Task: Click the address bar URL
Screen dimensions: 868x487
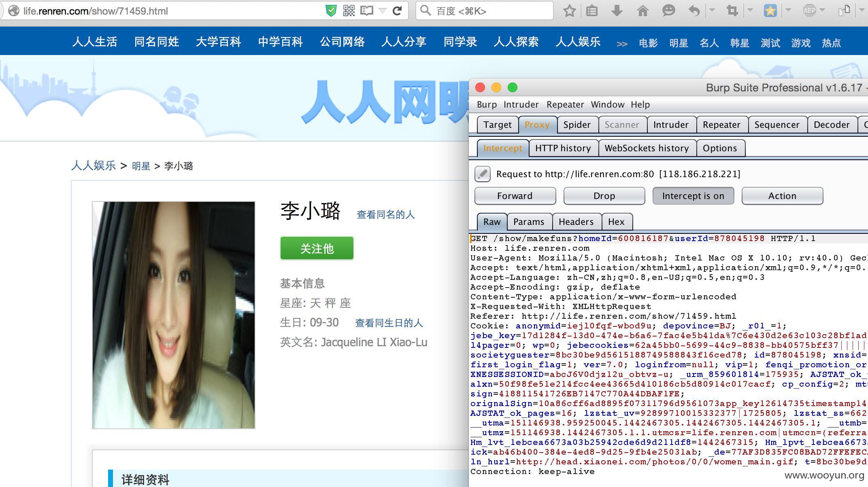Action: click(96, 11)
